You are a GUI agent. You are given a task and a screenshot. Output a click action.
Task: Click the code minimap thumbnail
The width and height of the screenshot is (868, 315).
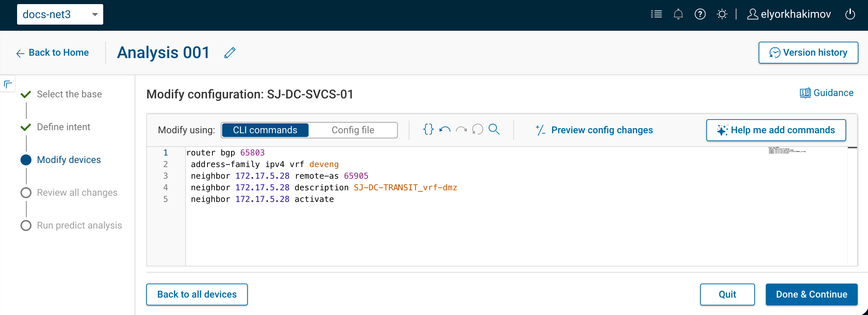pos(787,150)
